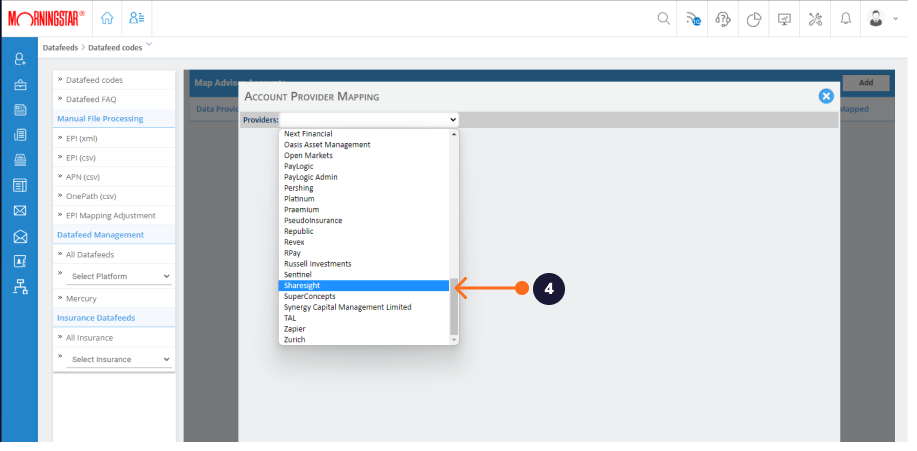Select Zurich provider
The height and width of the screenshot is (451, 917).
coord(364,339)
